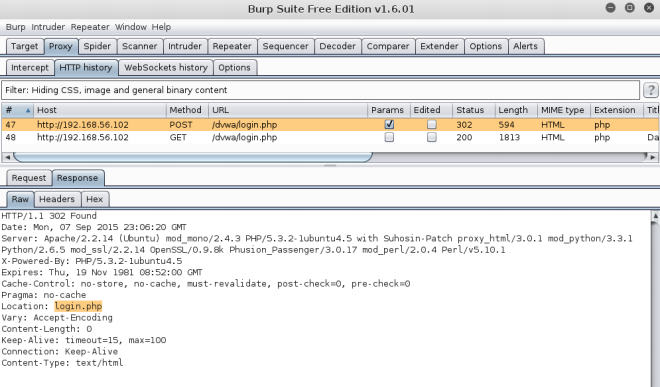Switch to the Headers view tab

[x=57, y=199]
